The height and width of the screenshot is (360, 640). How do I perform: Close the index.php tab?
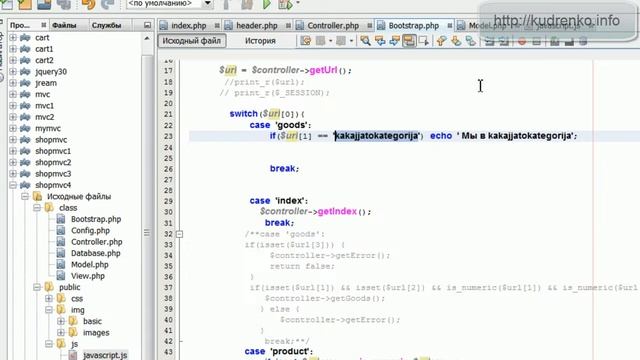217,26
